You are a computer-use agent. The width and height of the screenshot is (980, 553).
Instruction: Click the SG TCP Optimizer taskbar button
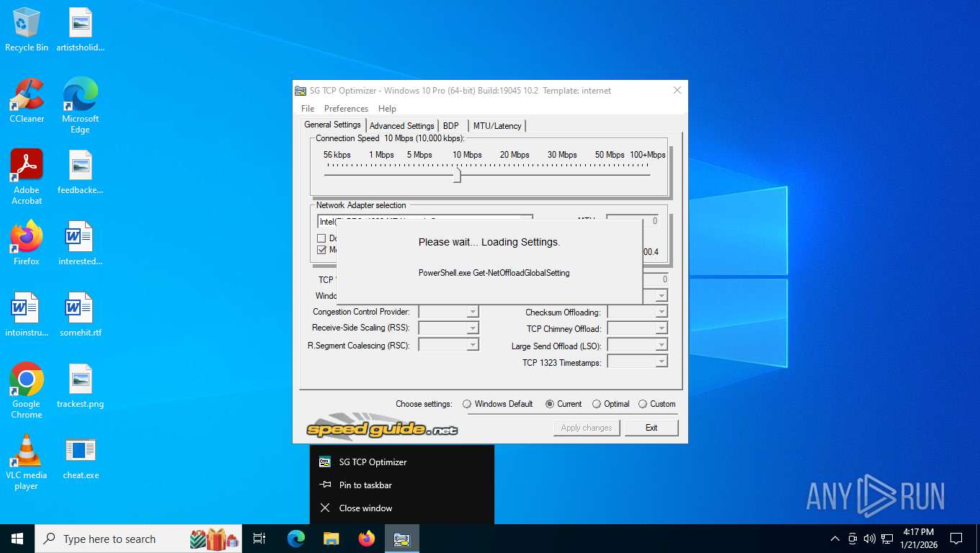402,539
